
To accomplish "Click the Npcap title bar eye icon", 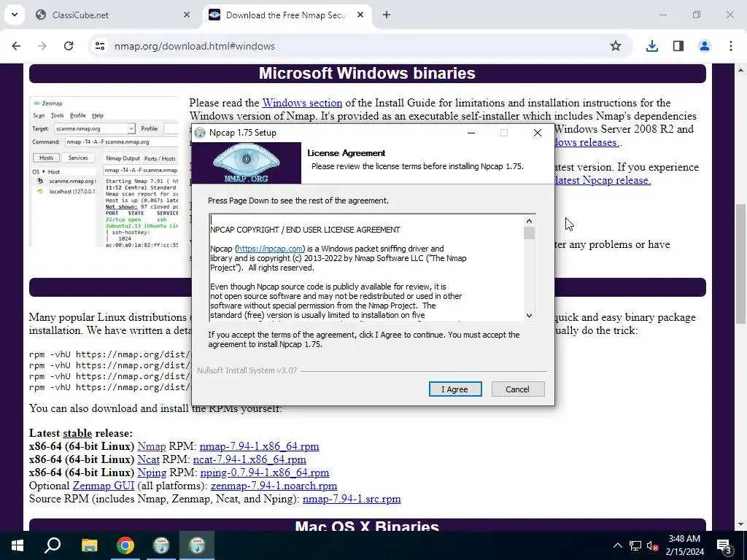I will pos(201,133).
